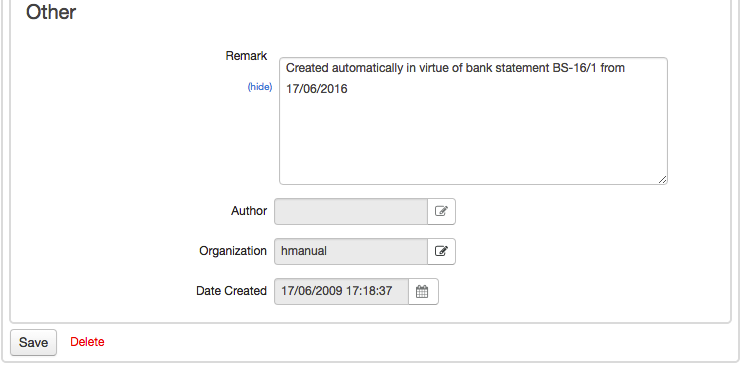Place cursor on word Created in remark
Viewport: 743px width, 365px height.
point(307,68)
